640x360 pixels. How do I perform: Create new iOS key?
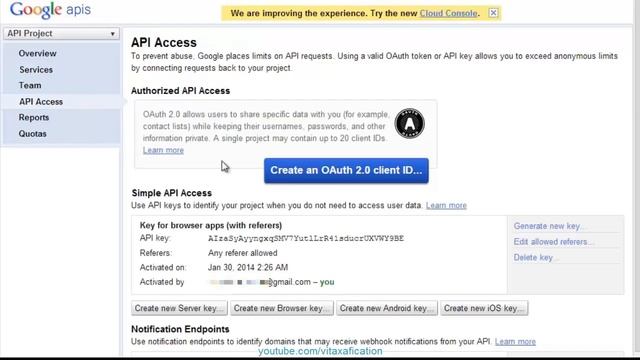point(484,308)
